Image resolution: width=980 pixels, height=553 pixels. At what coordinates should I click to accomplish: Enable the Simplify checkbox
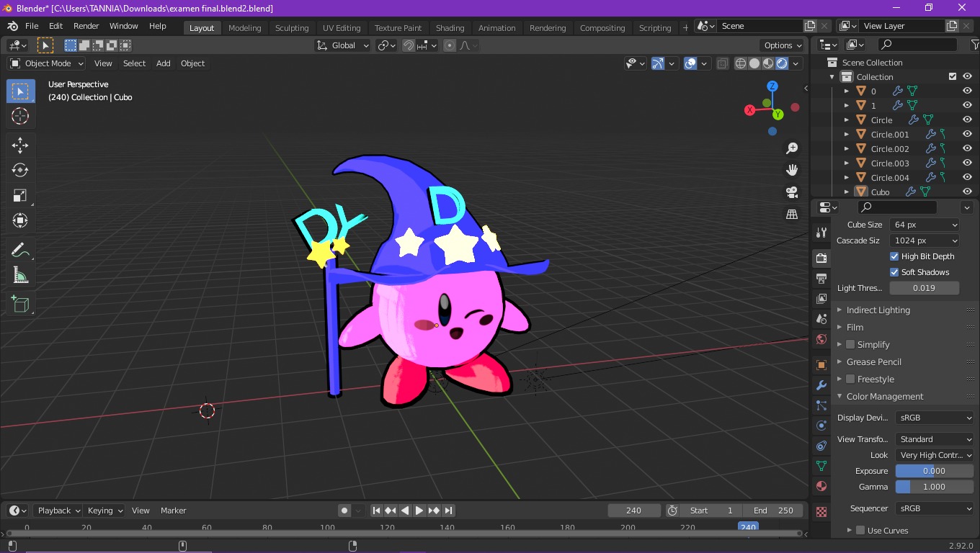pyautogui.click(x=850, y=344)
